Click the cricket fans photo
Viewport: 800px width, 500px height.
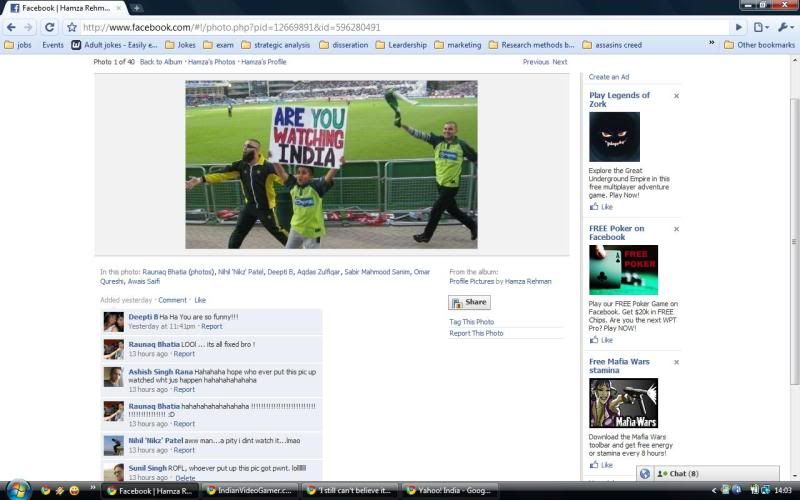331,164
